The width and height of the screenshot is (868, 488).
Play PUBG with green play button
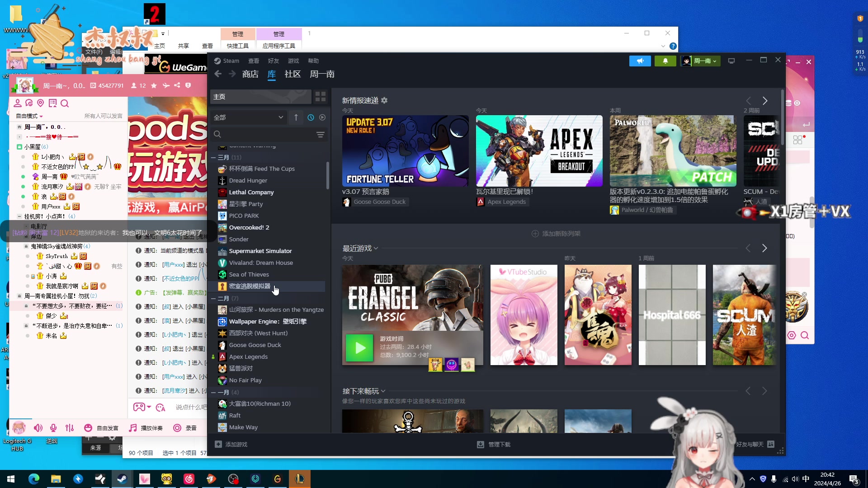360,347
